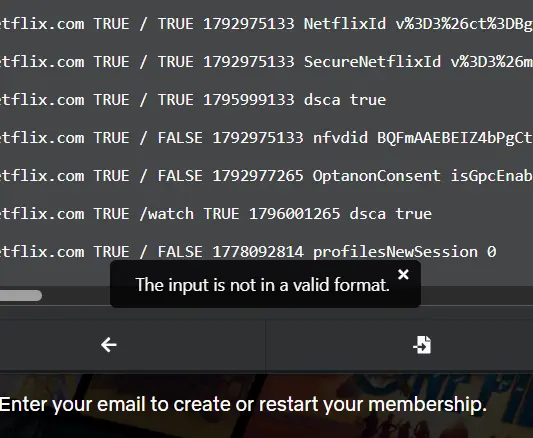Click the 'The input is not in a valid format.' message
533x438 pixels.
click(262, 285)
